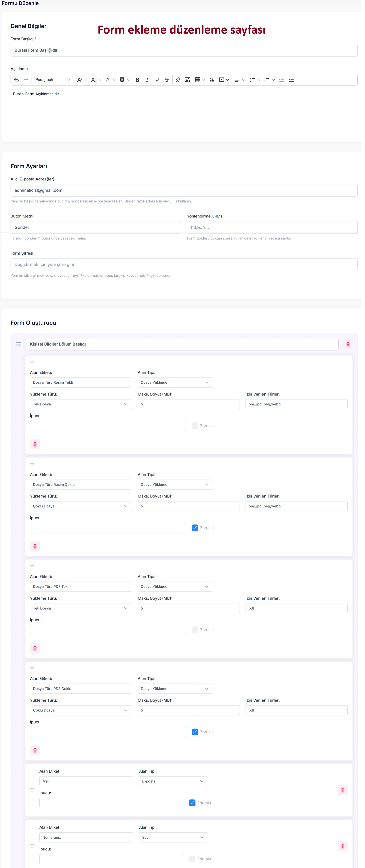Enable Zorunlu for the 'Dosya Türü PDF Tekli' field
365x868 pixels.
point(195,629)
